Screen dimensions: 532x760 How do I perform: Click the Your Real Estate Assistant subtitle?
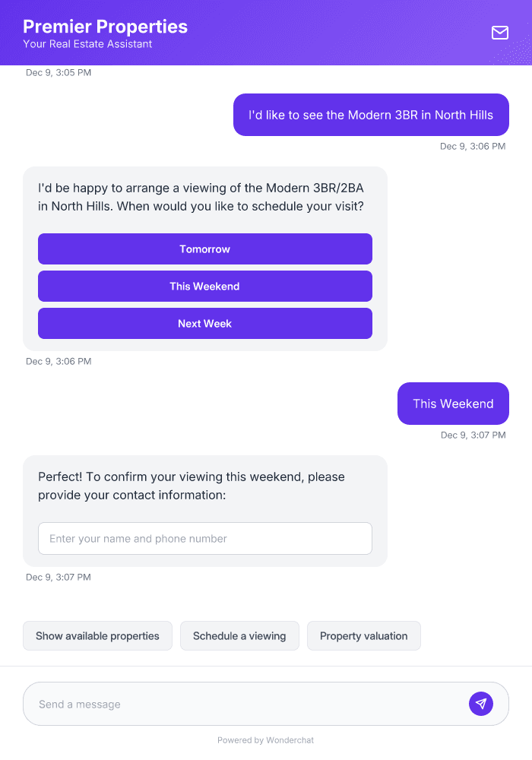(86, 44)
